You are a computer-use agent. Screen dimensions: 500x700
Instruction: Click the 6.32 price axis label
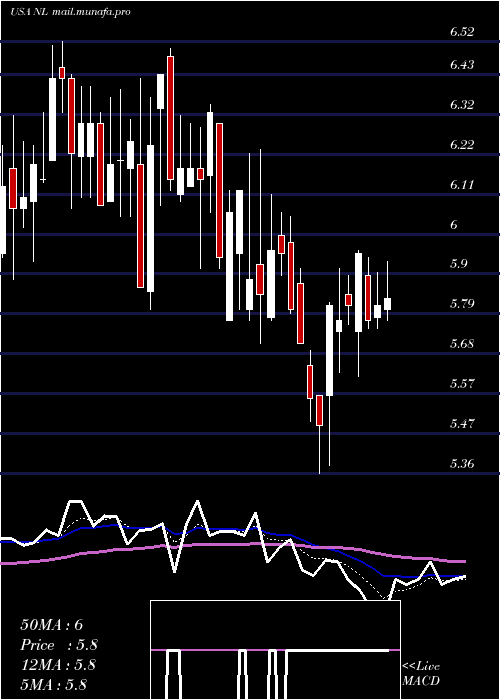[x=462, y=105]
